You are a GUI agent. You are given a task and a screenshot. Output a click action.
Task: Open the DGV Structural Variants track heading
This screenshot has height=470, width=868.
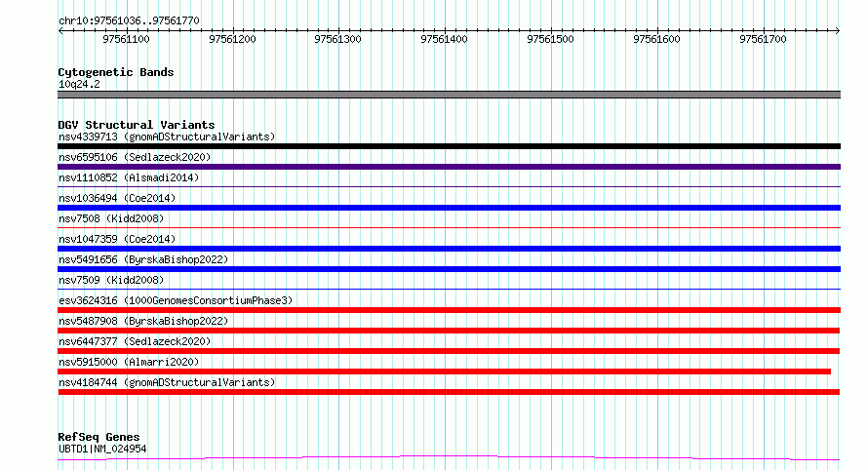[x=137, y=125]
